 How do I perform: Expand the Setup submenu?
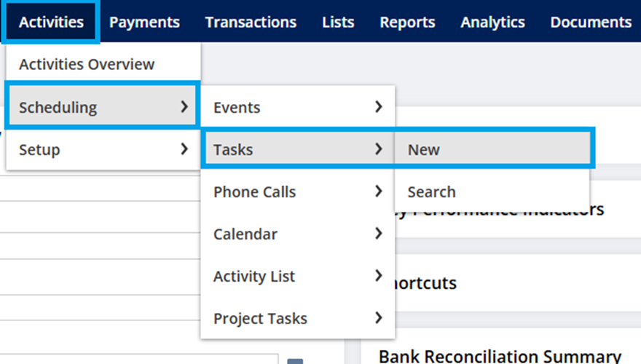(x=102, y=150)
